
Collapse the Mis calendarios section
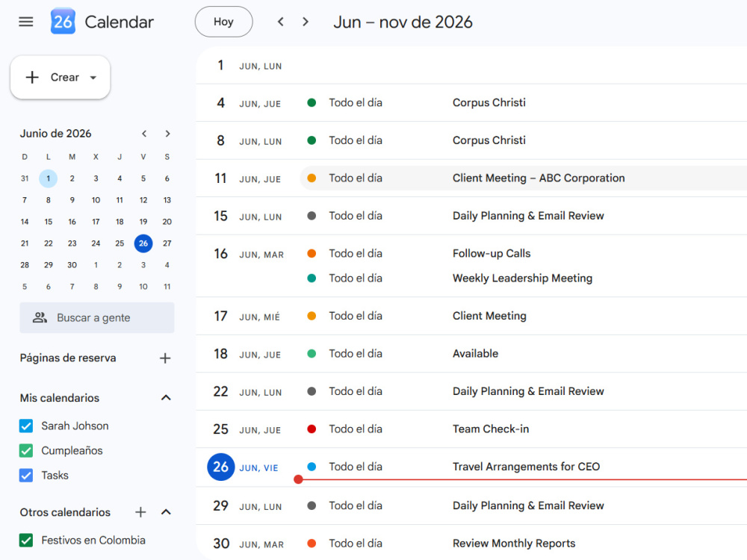[x=166, y=398]
